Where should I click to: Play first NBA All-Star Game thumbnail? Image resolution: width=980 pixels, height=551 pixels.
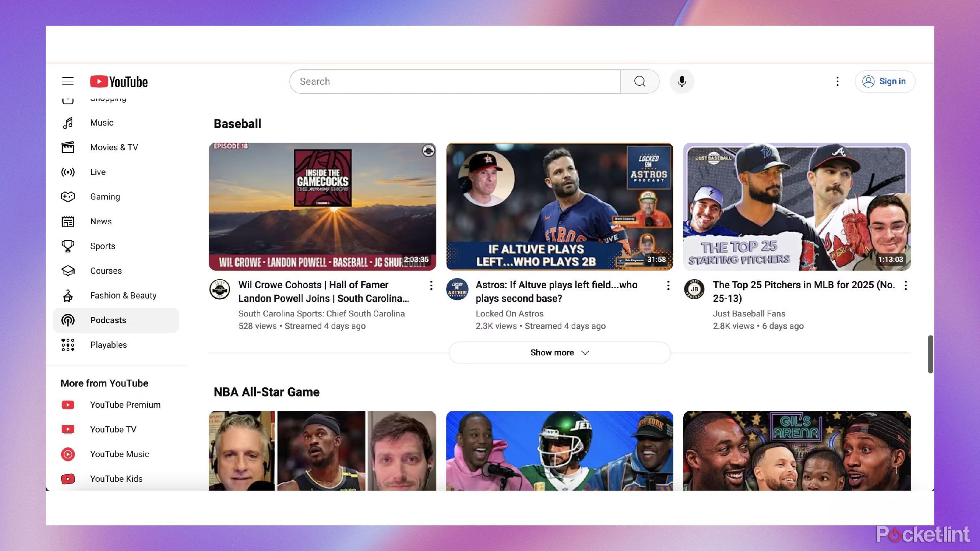[322, 451]
